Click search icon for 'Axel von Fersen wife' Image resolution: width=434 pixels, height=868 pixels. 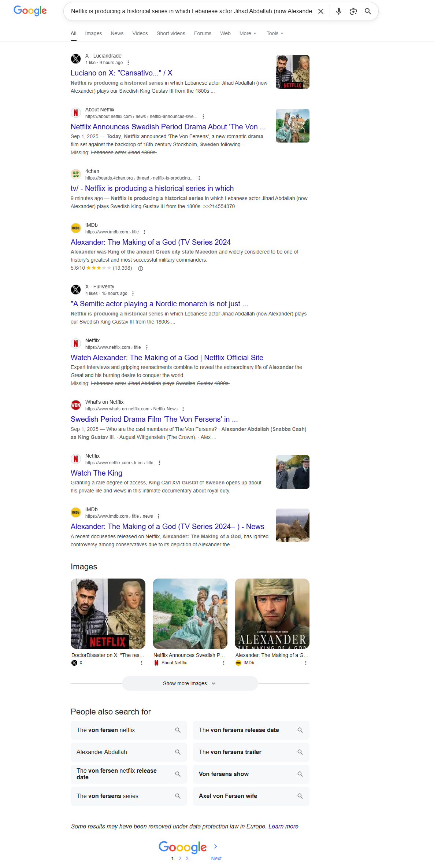pos(300,796)
